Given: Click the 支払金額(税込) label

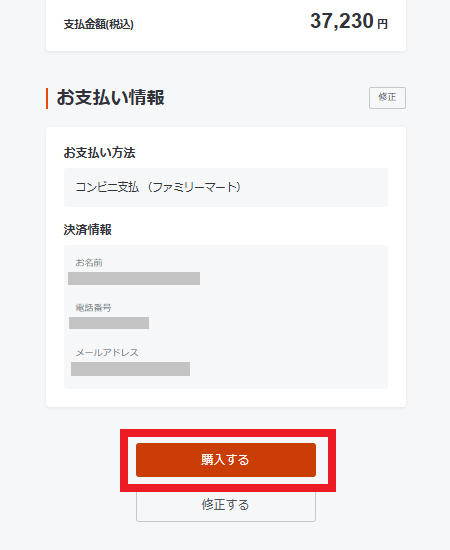Looking at the screenshot, I should (x=99, y=24).
